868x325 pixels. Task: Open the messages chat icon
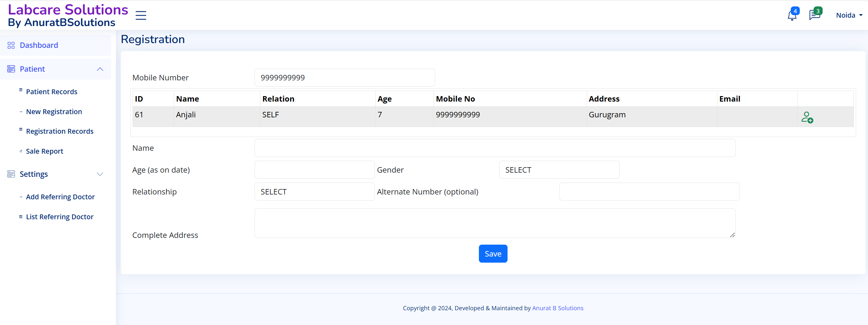point(815,15)
